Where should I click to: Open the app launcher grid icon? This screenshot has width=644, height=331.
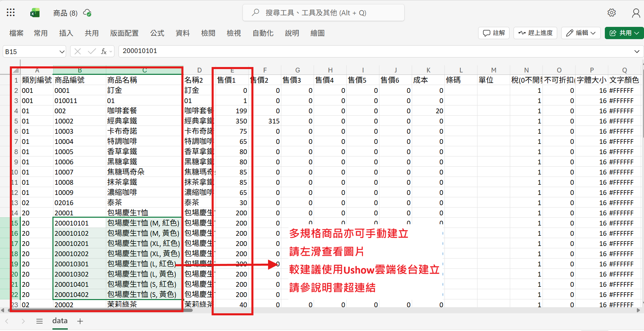click(x=11, y=13)
